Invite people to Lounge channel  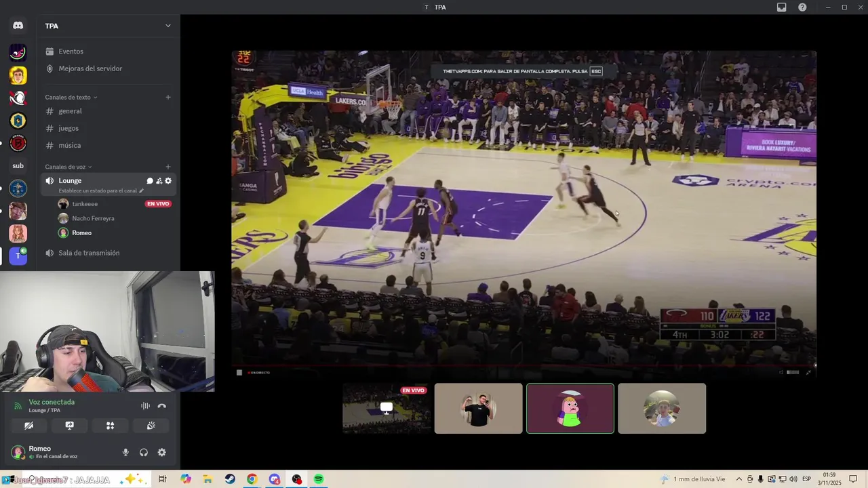coord(159,181)
